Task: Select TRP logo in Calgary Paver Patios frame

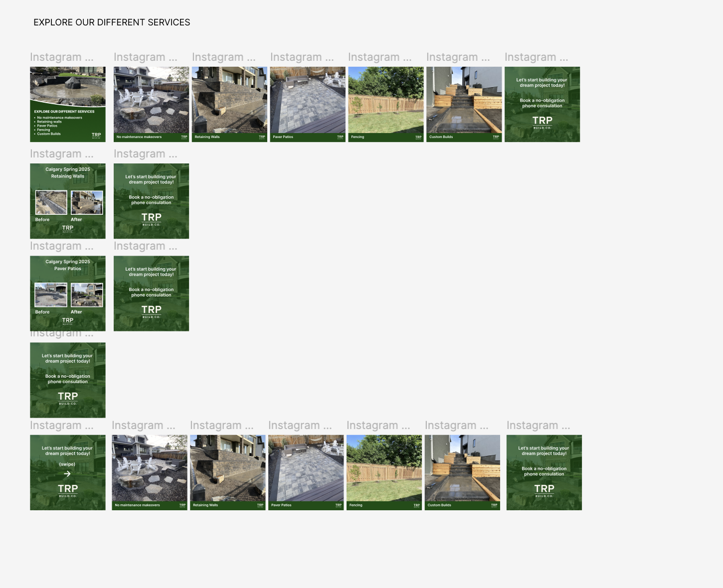Action: [68, 320]
